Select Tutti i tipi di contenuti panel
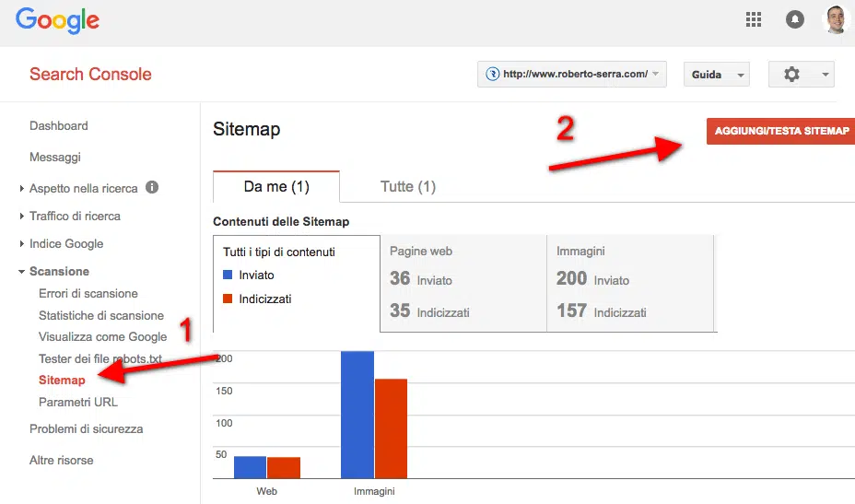 [297, 283]
